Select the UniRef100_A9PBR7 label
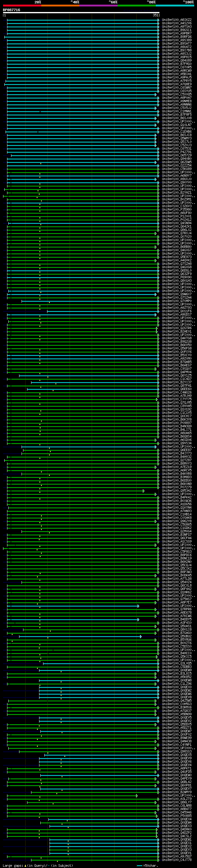 coord(177,33)
